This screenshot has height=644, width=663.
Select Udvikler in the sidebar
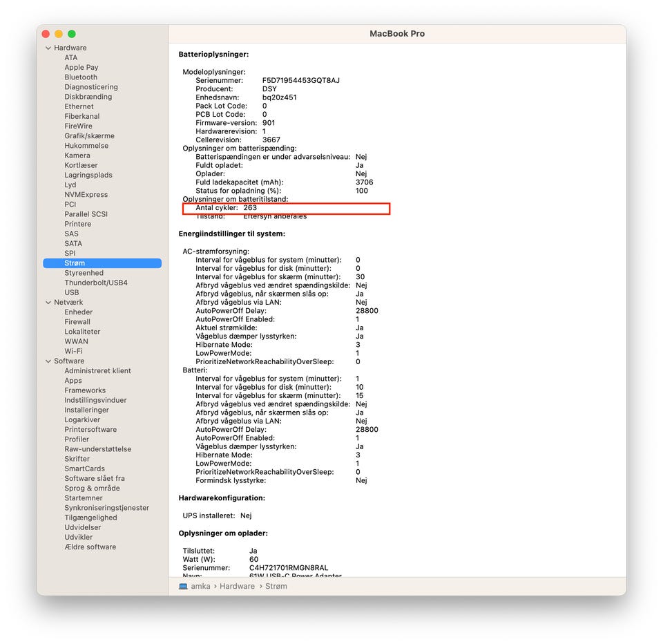click(x=78, y=536)
